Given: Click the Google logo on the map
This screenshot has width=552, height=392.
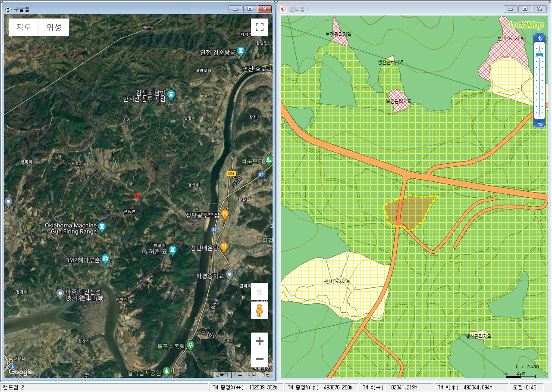Looking at the screenshot, I should point(21,372).
